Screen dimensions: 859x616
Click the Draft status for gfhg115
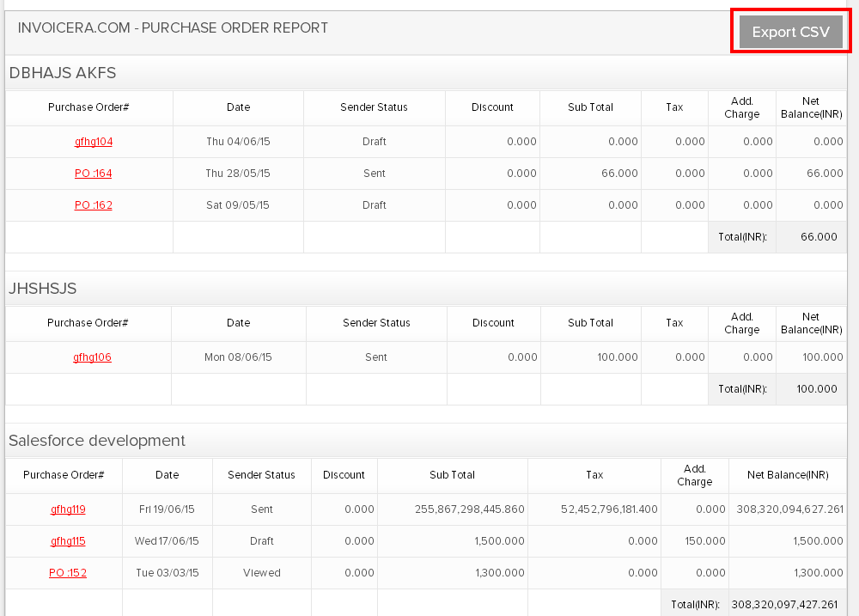click(x=262, y=541)
